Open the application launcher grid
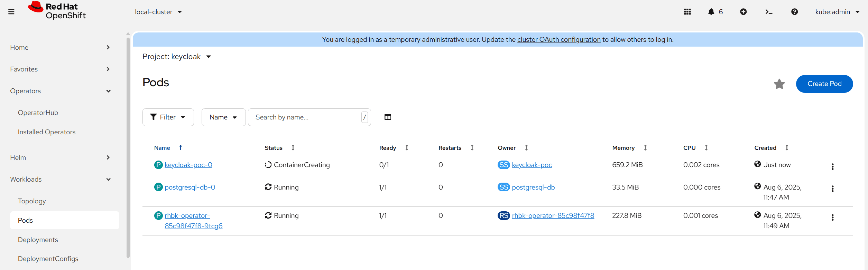The image size is (868, 270). (687, 12)
